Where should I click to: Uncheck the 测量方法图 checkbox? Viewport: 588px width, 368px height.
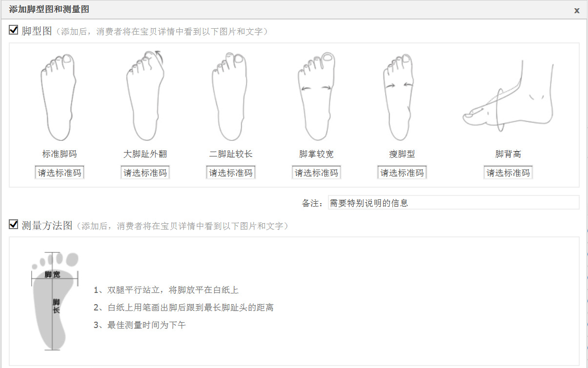[x=14, y=224]
